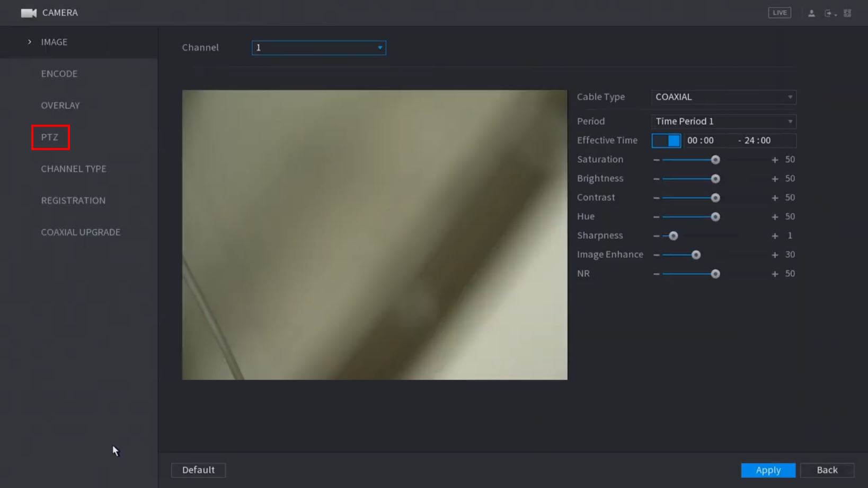Click the Image Enhance slider handle
Viewport: 868px width, 488px height.
click(x=696, y=255)
